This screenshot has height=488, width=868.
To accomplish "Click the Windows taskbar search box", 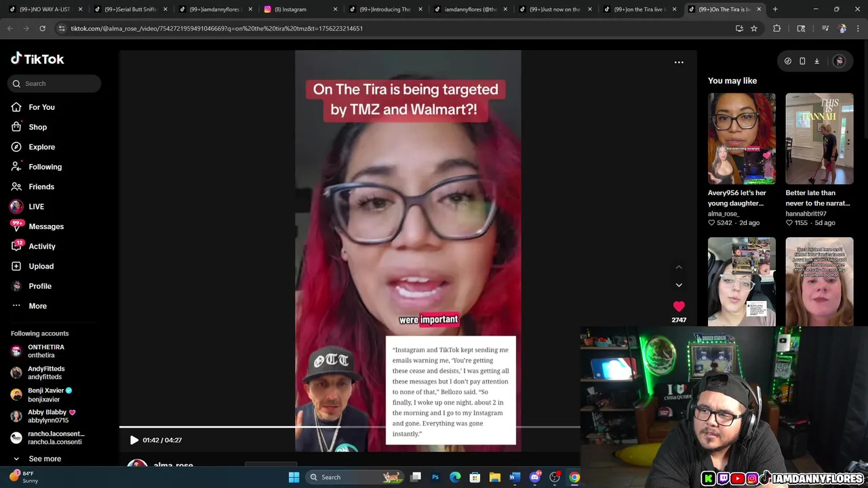I will click(354, 477).
